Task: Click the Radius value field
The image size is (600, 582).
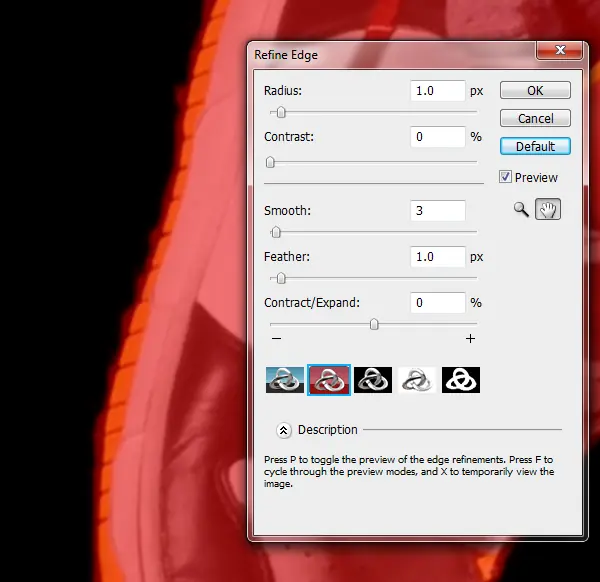Action: point(438,91)
